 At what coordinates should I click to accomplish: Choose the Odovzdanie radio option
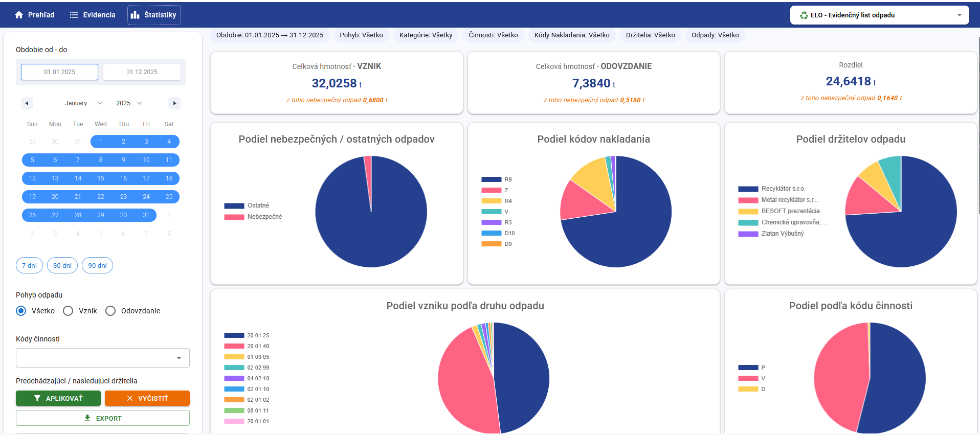click(110, 311)
